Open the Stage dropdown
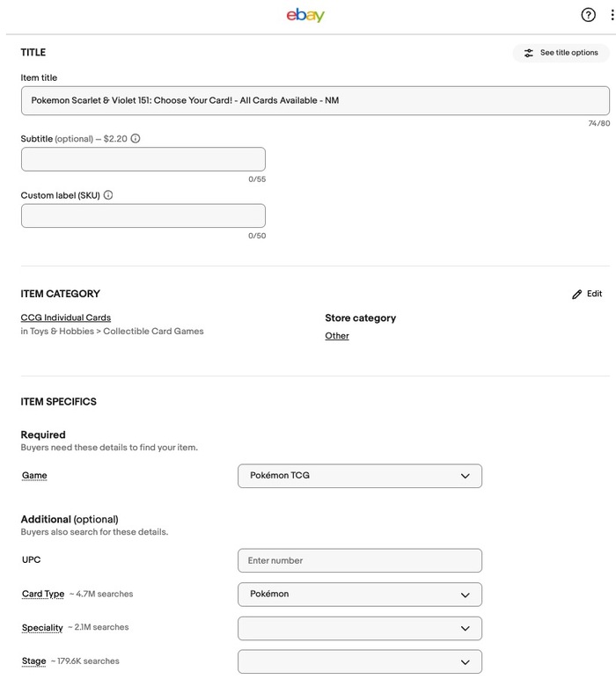This screenshot has height=679, width=616. (360, 661)
